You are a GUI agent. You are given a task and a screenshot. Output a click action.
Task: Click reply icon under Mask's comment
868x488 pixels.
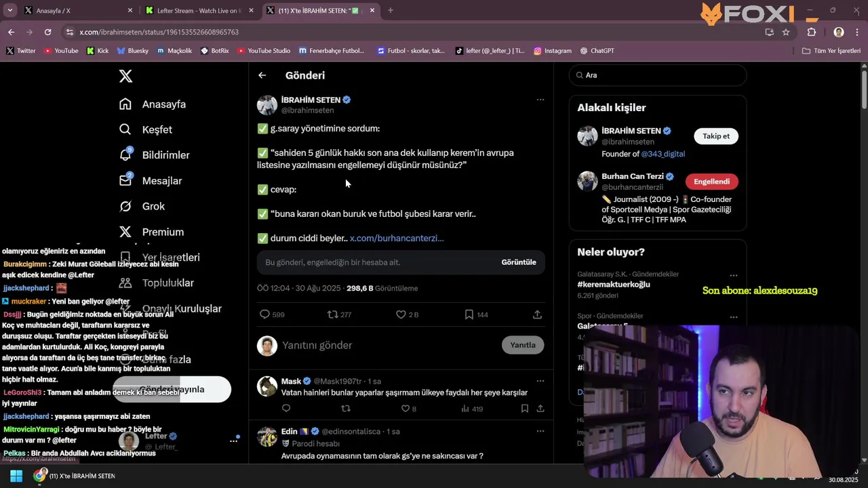(286, 408)
